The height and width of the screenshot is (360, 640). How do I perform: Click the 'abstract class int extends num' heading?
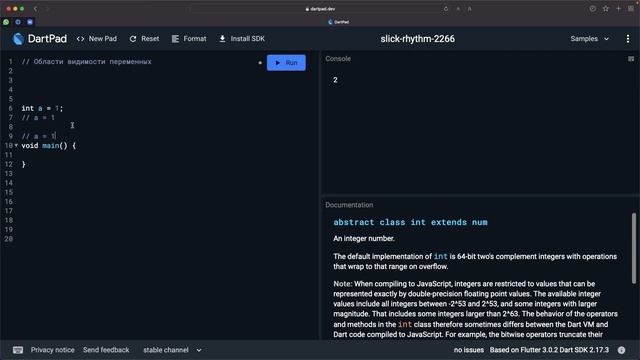click(x=410, y=222)
